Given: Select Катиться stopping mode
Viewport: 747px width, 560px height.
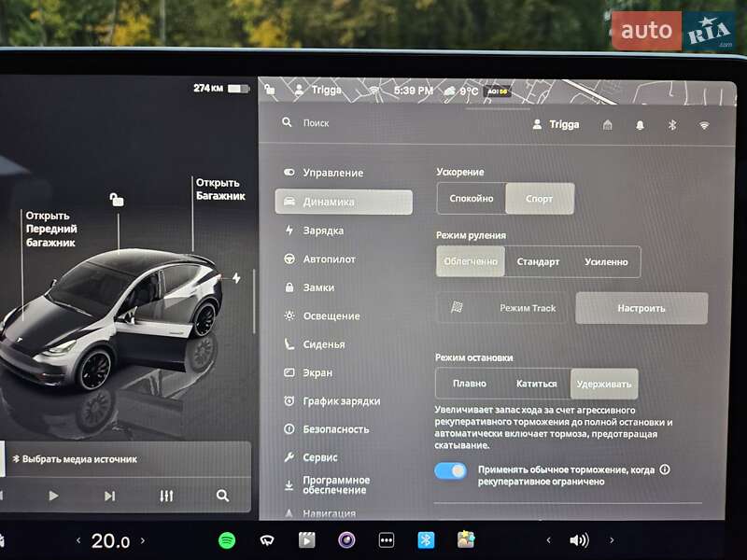Looking at the screenshot, I should click(536, 384).
